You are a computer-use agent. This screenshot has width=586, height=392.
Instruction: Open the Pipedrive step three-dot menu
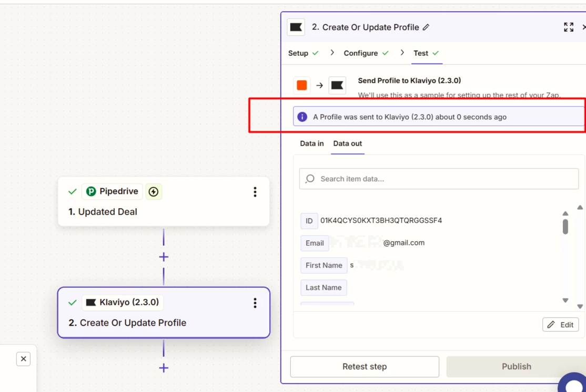point(255,192)
